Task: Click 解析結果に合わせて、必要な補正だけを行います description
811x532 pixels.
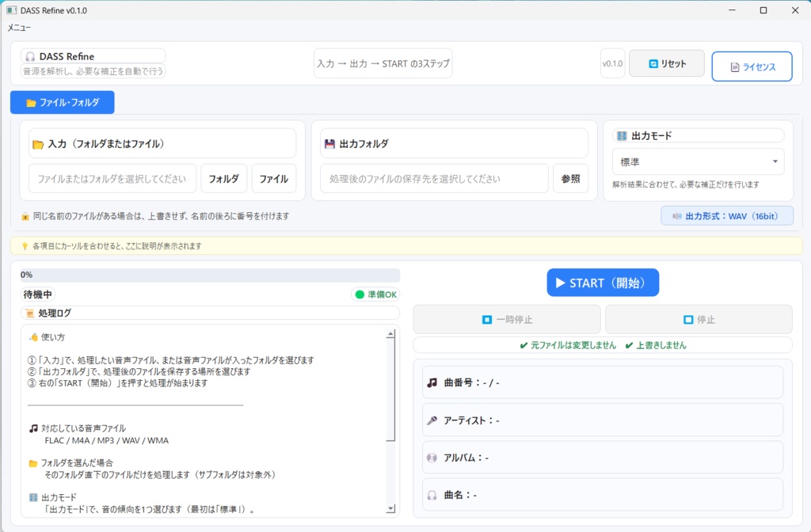Action: [x=686, y=184]
